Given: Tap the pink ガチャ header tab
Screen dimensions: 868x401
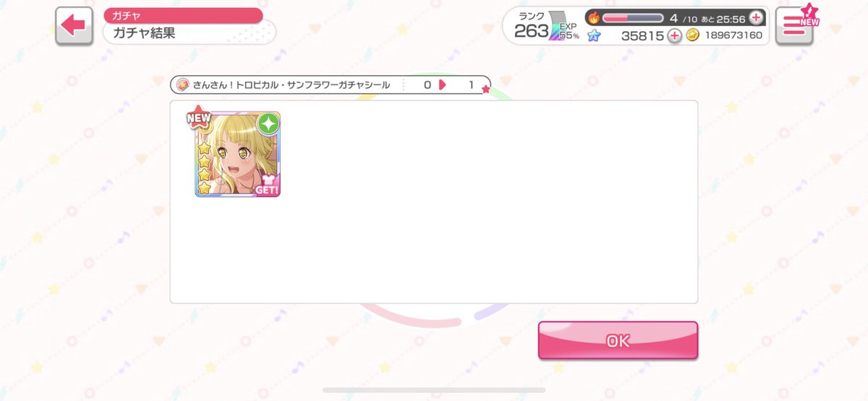Looking at the screenshot, I should (183, 15).
